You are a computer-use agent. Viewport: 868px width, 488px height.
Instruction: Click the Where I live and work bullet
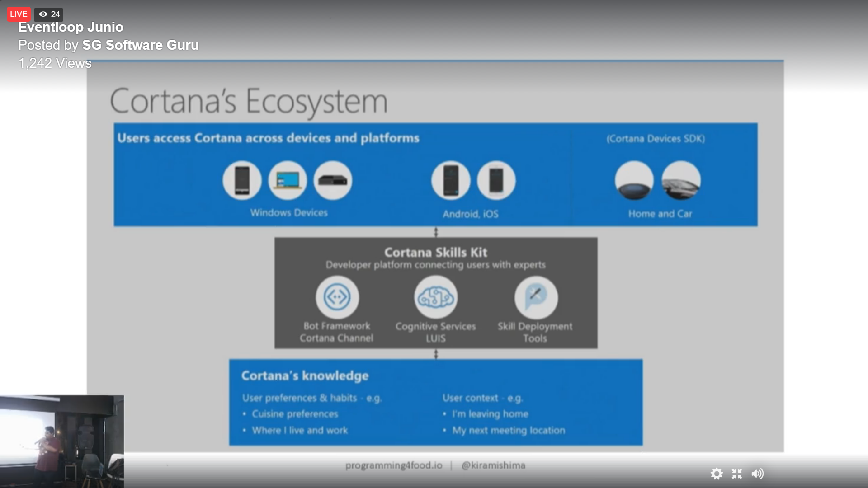(x=300, y=430)
